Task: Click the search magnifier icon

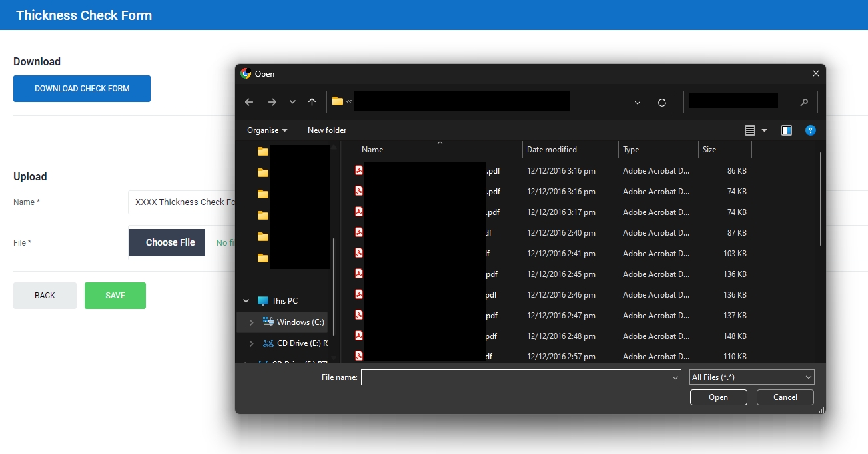Action: [x=804, y=102]
